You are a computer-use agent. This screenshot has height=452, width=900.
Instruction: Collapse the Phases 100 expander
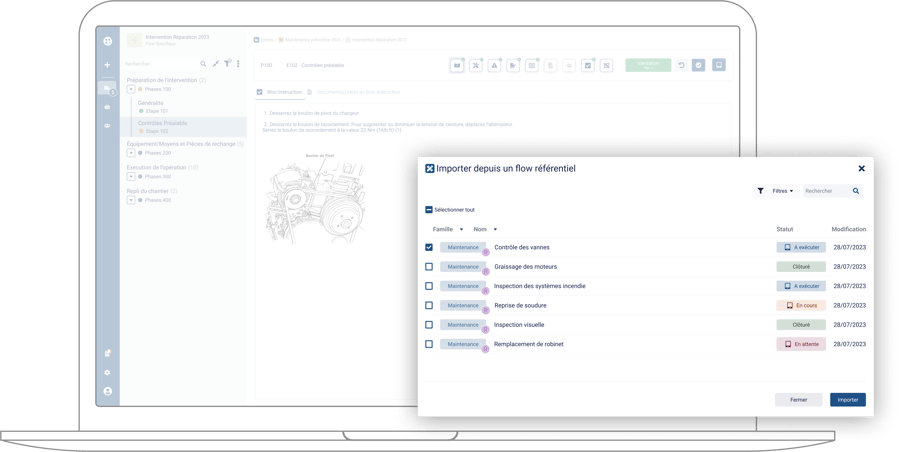(131, 90)
